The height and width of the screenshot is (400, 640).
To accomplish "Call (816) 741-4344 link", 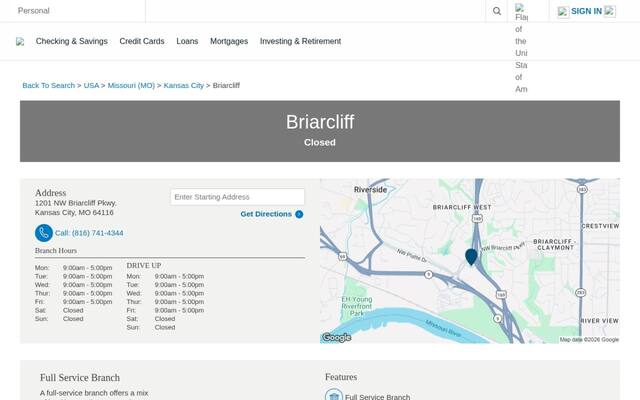I will coord(89,233).
